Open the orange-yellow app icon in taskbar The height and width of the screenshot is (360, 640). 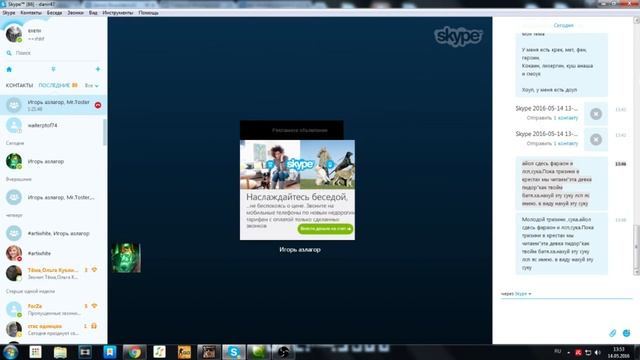click(x=184, y=352)
